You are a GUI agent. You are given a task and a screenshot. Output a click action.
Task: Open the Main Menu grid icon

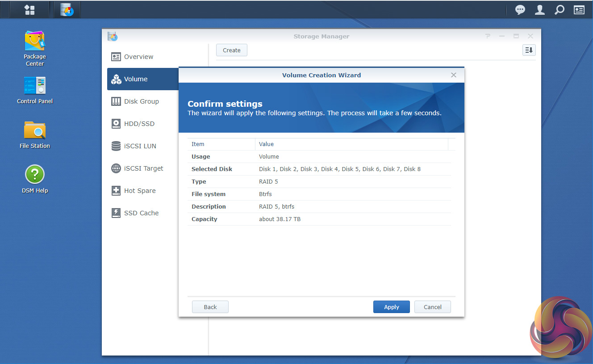point(29,9)
